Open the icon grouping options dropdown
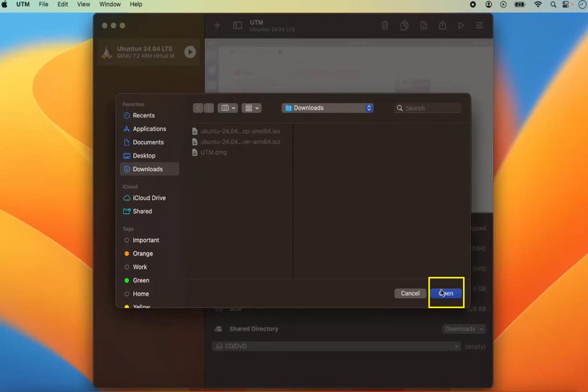Viewport: 588px width, 392px height. [x=251, y=108]
